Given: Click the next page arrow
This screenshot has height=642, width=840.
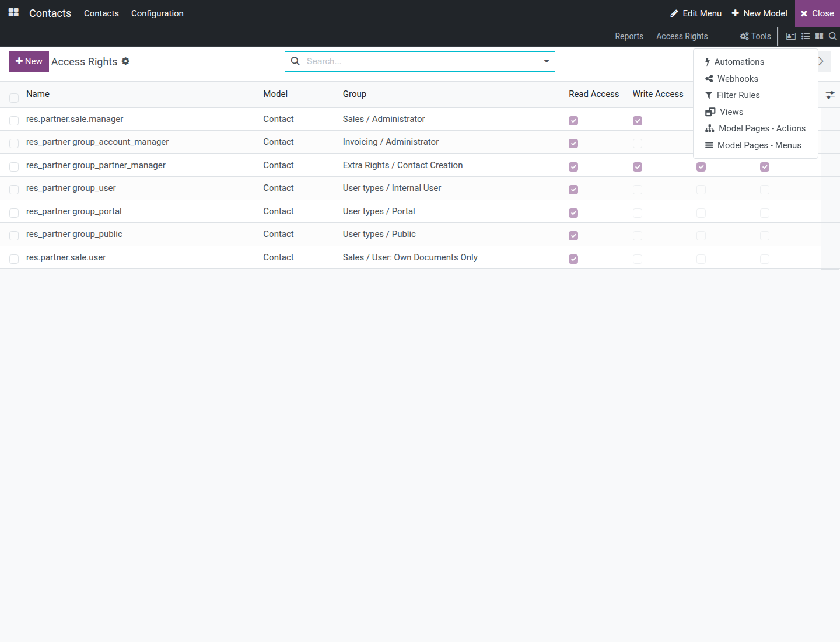Looking at the screenshot, I should tap(821, 61).
